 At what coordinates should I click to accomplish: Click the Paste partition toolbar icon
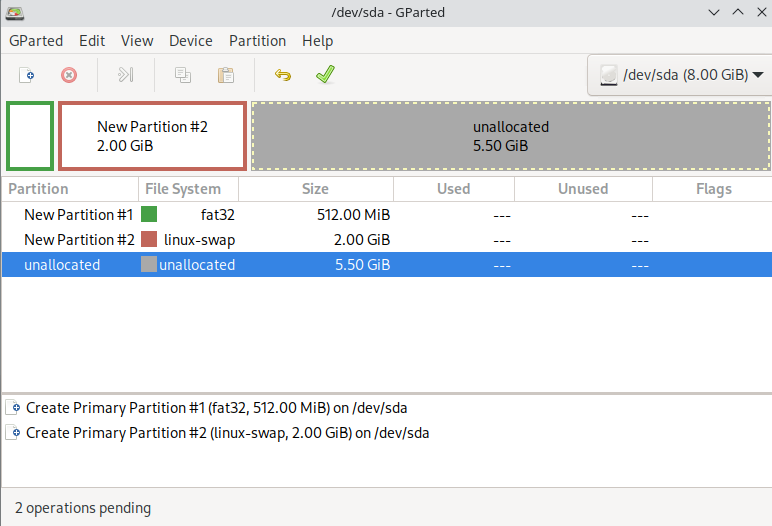click(225, 75)
